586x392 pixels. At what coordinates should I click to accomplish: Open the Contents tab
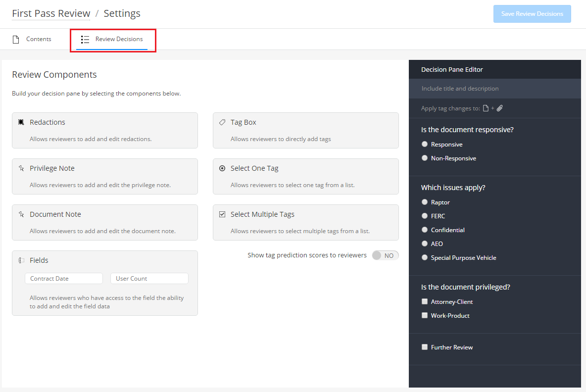[x=32, y=39]
